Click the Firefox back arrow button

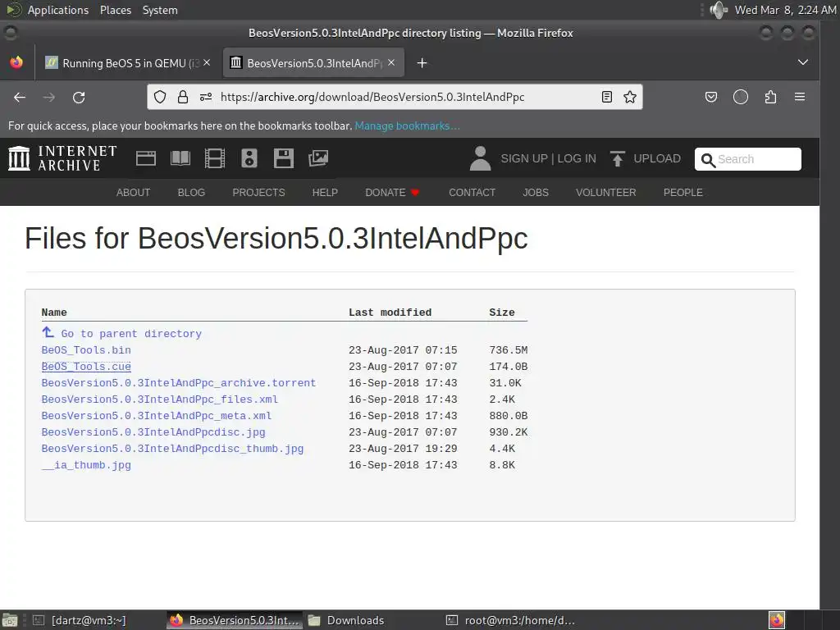tap(20, 98)
